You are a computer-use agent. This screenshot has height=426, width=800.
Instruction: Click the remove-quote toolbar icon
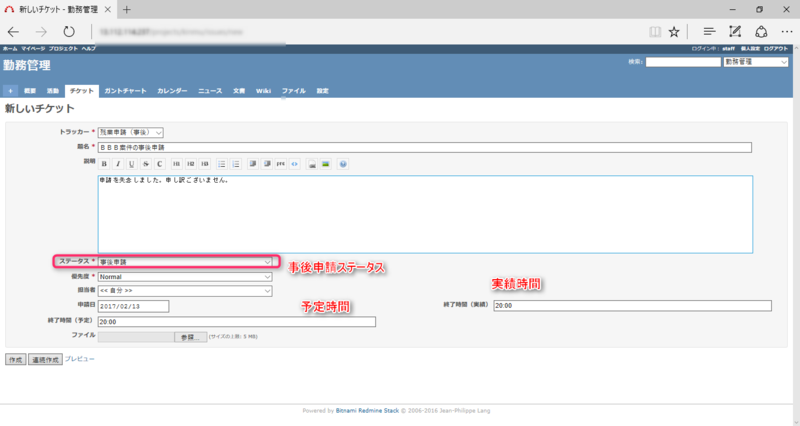(267, 164)
